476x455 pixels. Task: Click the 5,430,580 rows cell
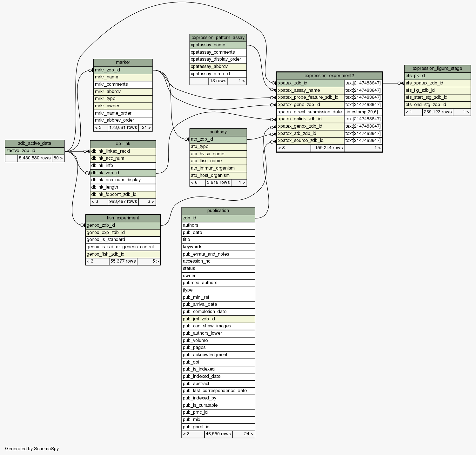35,158
